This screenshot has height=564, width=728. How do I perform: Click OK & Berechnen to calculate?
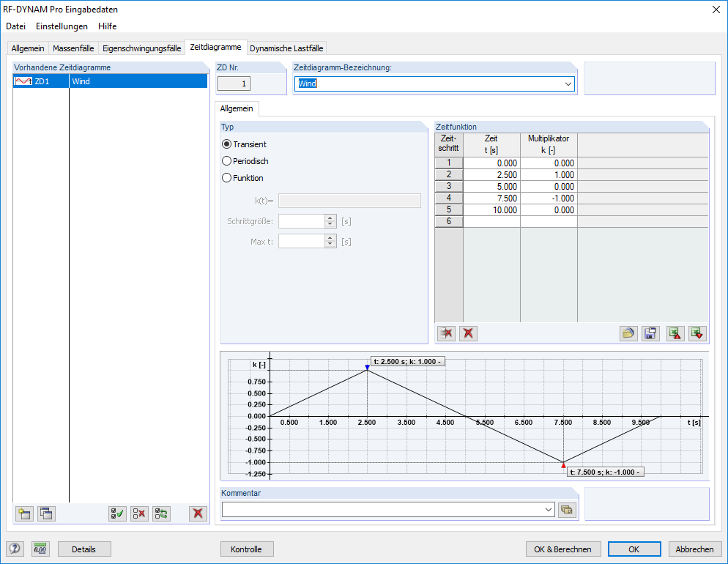pyautogui.click(x=563, y=549)
